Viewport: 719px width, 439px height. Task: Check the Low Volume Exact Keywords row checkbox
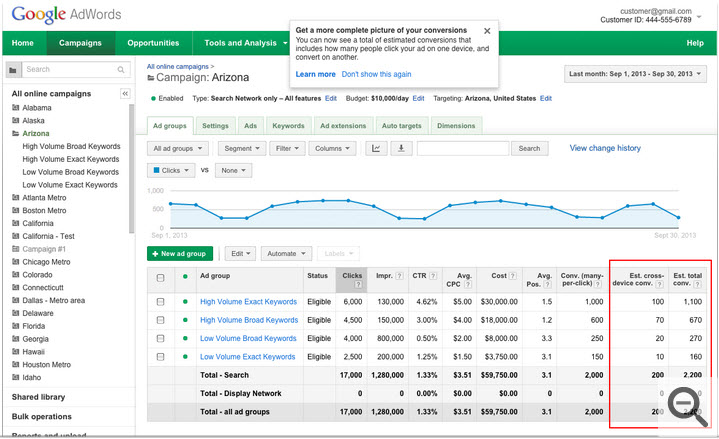[160, 357]
